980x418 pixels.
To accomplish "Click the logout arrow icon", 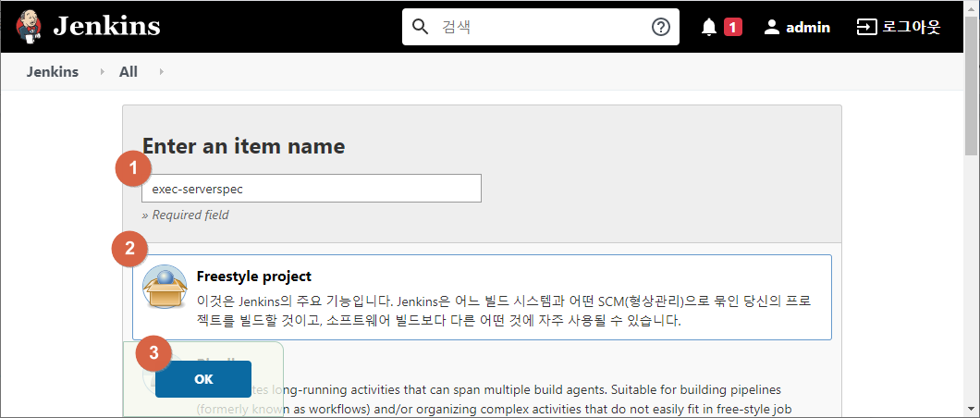I will click(866, 27).
